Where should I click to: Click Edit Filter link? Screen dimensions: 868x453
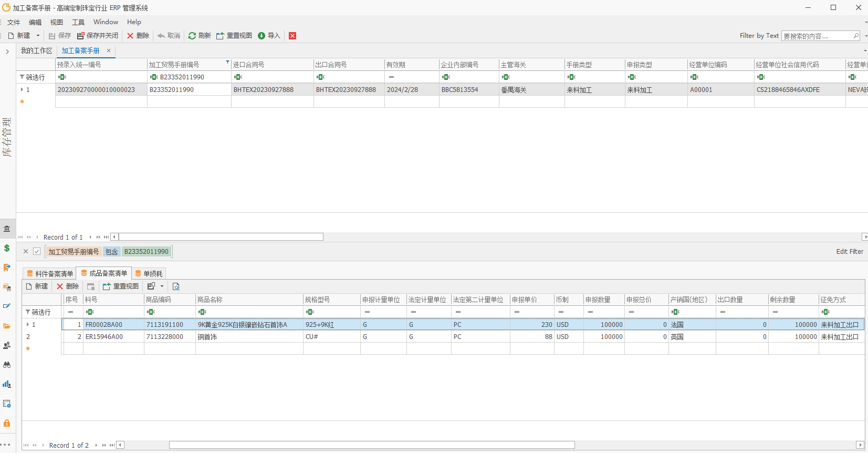(x=849, y=252)
